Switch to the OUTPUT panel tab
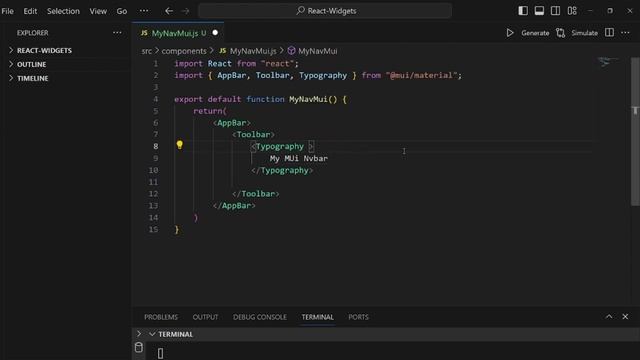The height and width of the screenshot is (360, 640). [205, 317]
